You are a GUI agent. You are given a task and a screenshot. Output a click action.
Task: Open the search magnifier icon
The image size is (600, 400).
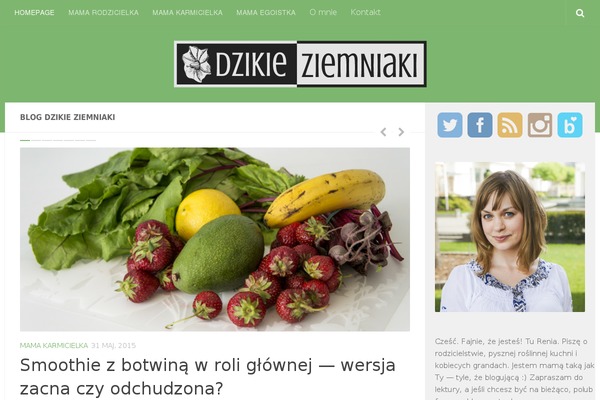(x=580, y=13)
